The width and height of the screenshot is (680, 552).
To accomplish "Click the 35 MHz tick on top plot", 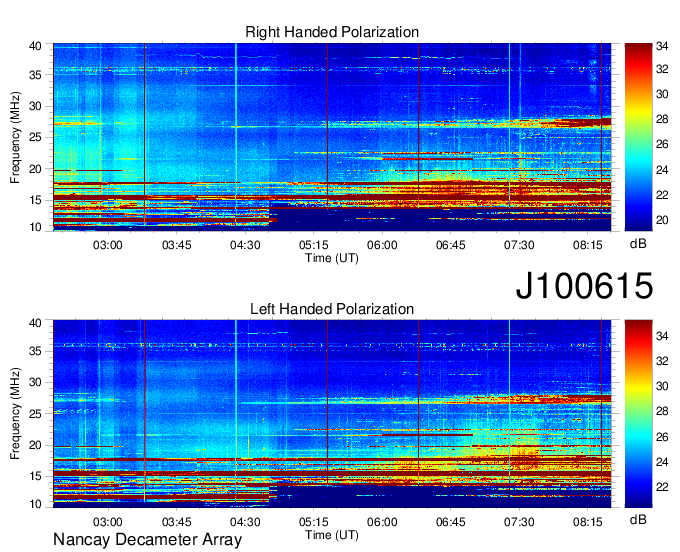I will click(x=35, y=75).
